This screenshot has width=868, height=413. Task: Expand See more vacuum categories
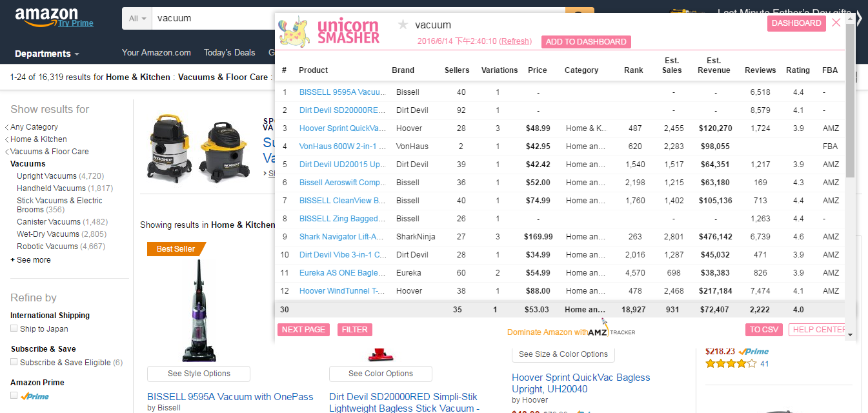click(30, 260)
